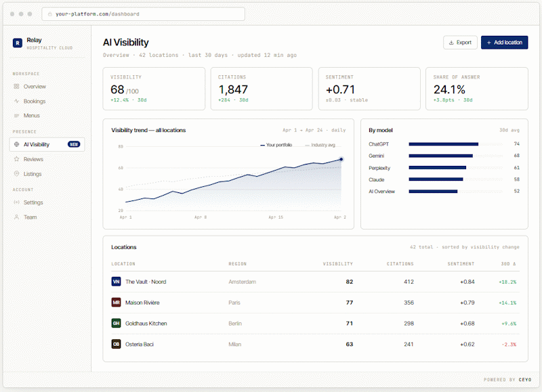The image size is (542, 392).
Task: Click the 30d avg label in By model
Action: pos(509,130)
